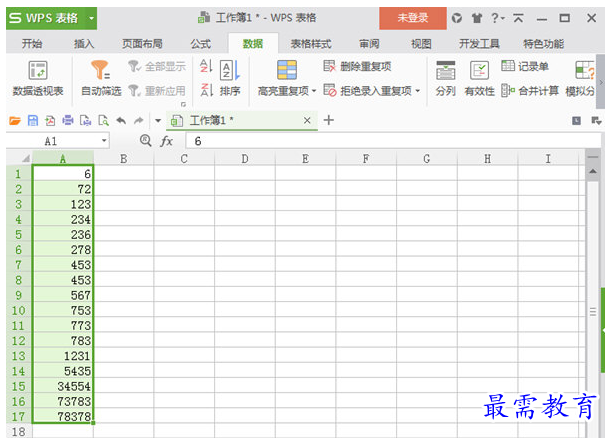
Task: Click the formula bar input showing 6
Action: pos(392,141)
